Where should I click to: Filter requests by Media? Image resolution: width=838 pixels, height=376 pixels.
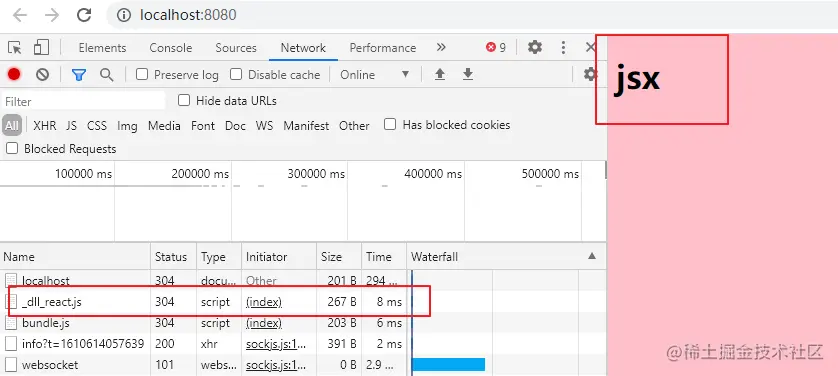[164, 126]
